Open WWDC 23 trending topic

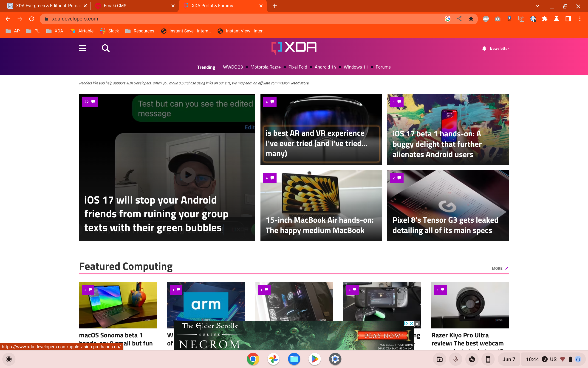coord(233,67)
